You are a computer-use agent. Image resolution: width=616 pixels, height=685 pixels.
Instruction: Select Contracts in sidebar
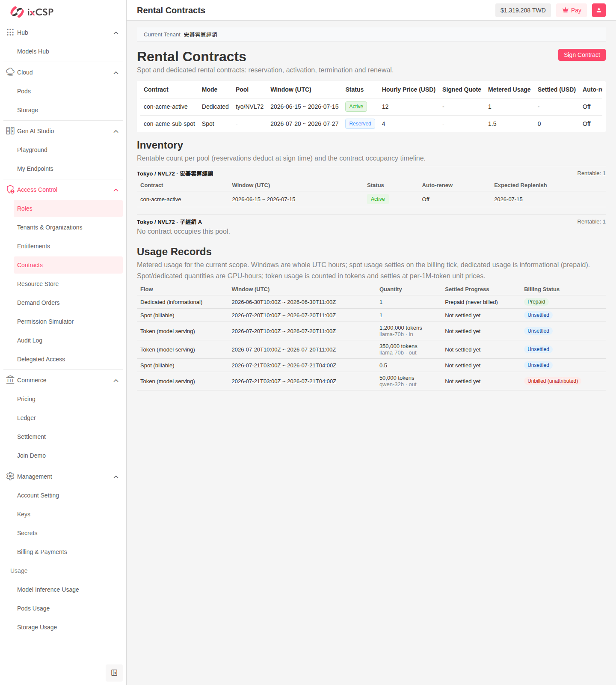[68, 265]
